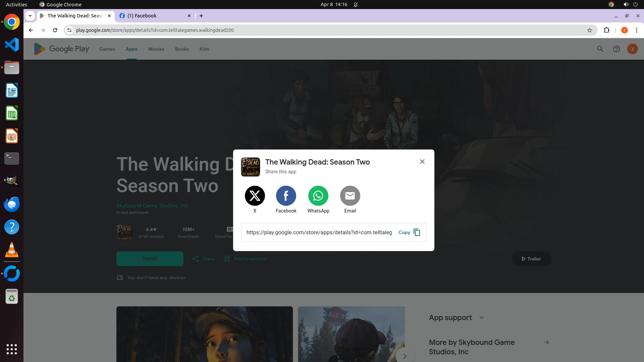Copy the share link

(x=409, y=232)
